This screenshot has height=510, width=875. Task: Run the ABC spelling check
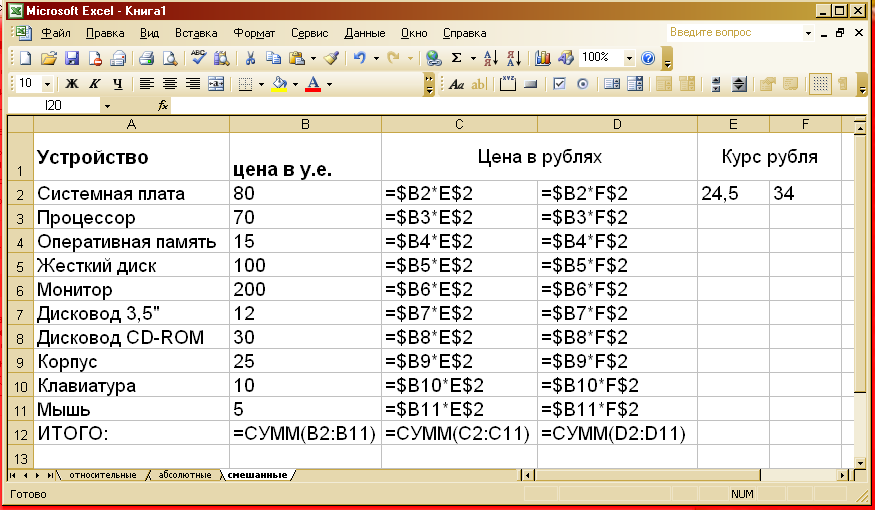198,57
